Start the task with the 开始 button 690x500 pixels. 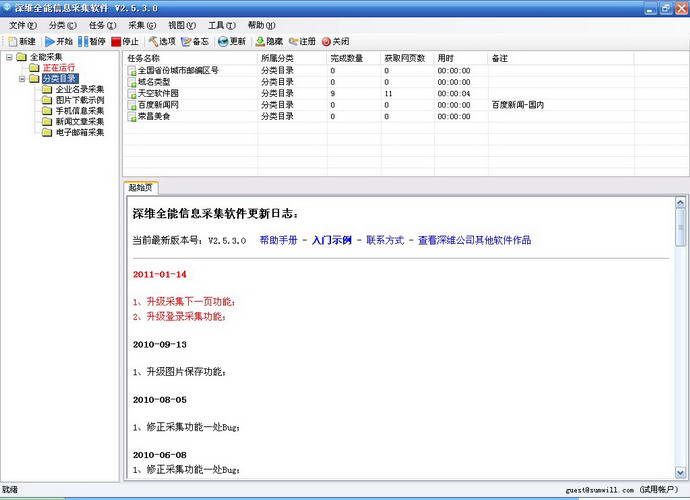coord(59,41)
